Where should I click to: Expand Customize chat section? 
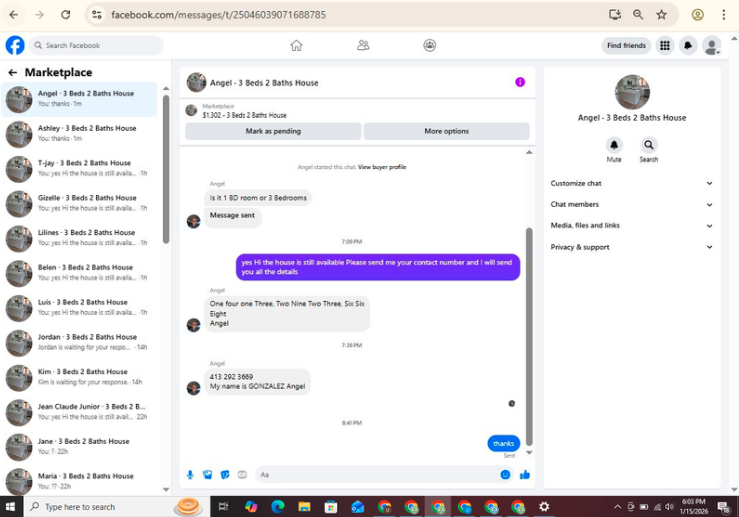pos(632,183)
